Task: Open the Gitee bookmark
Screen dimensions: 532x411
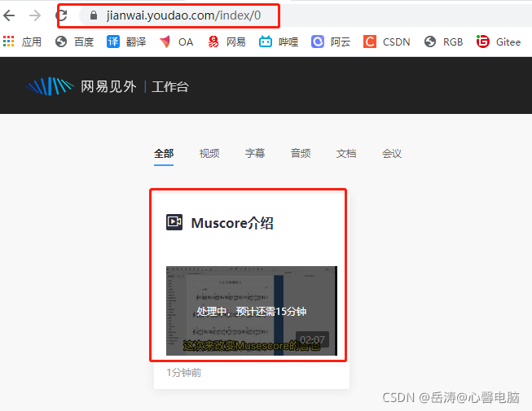Action: (499, 42)
